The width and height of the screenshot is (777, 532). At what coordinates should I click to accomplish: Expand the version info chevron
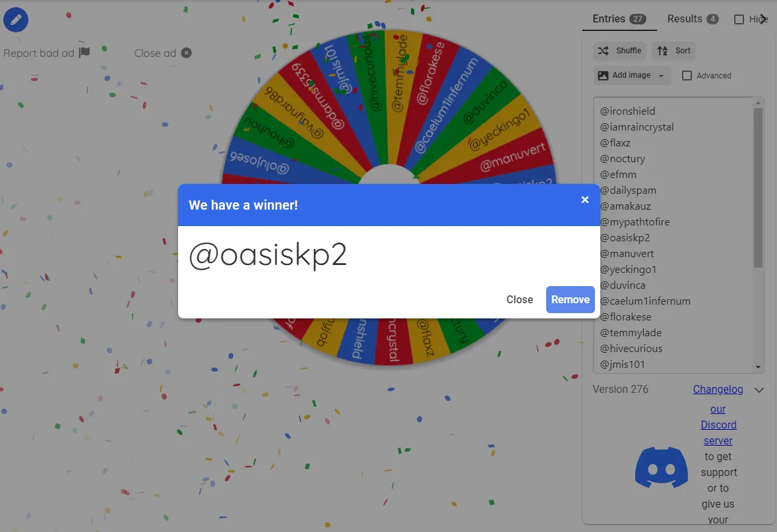tap(759, 390)
